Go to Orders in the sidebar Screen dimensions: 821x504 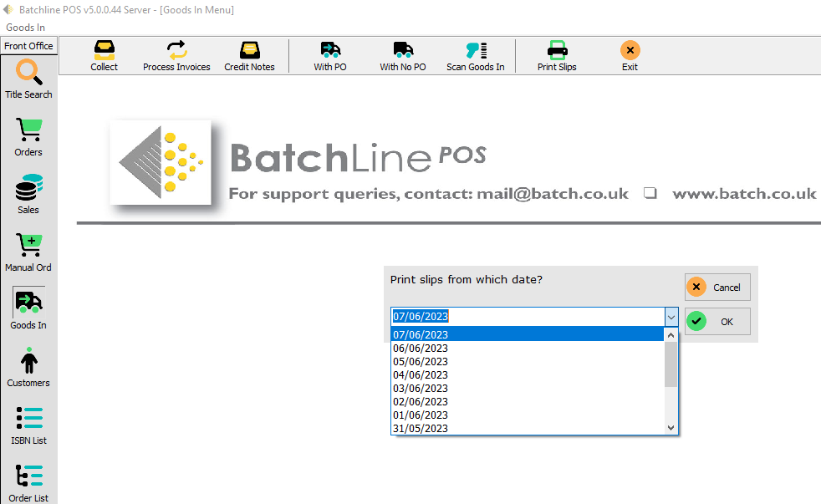[28, 137]
